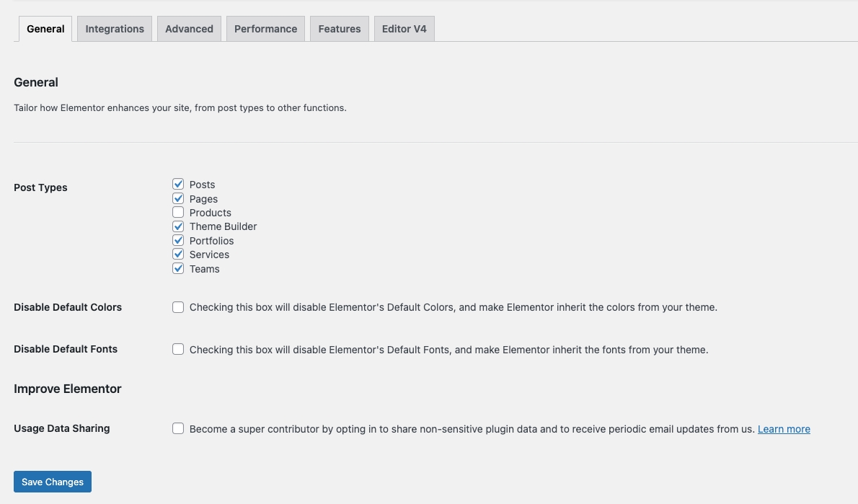Viewport: 858px width, 504px height.
Task: Click the General tab
Action: coord(45,29)
